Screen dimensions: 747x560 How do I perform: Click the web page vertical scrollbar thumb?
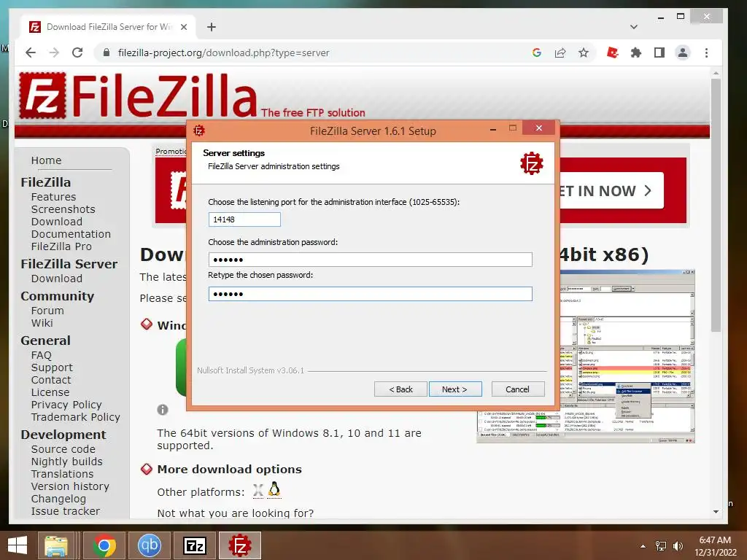click(x=716, y=205)
